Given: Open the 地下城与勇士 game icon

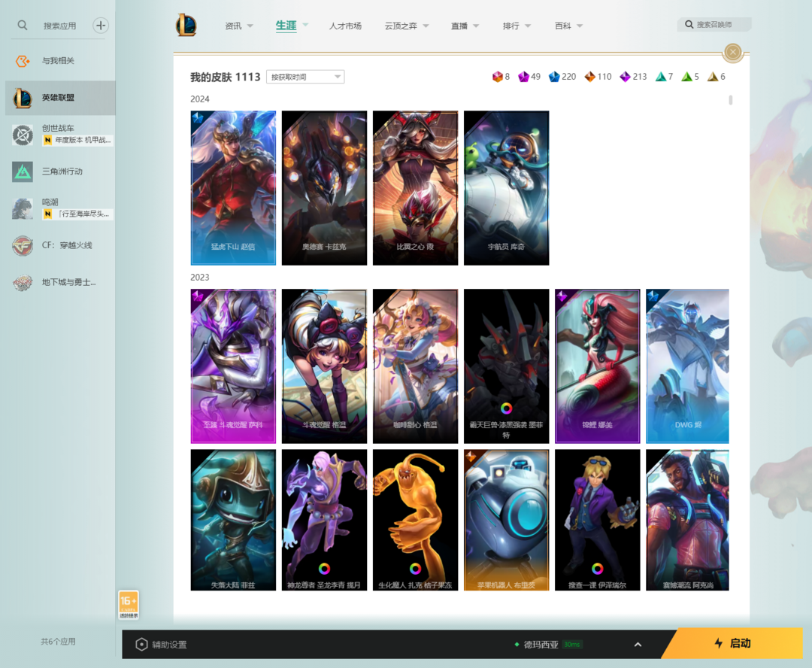Looking at the screenshot, I should pyautogui.click(x=23, y=282).
